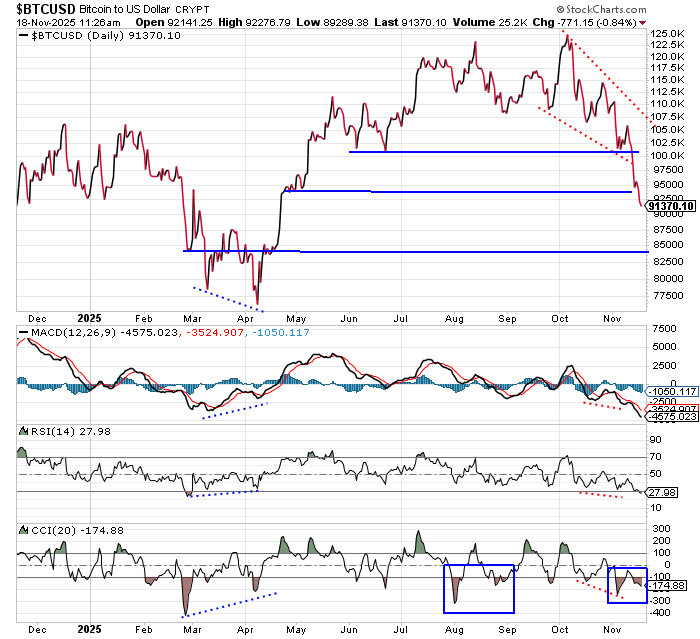Click the RSI legend line marker

(x=24, y=431)
